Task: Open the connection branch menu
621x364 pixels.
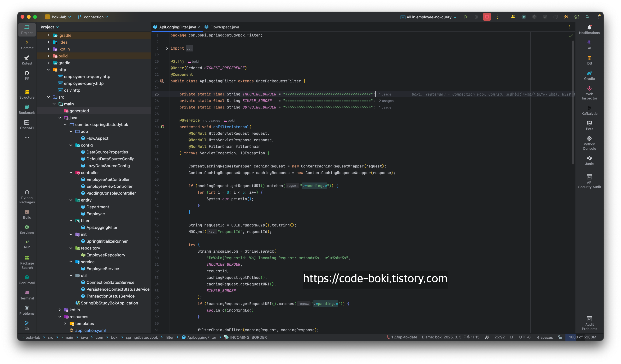Action: click(x=93, y=17)
